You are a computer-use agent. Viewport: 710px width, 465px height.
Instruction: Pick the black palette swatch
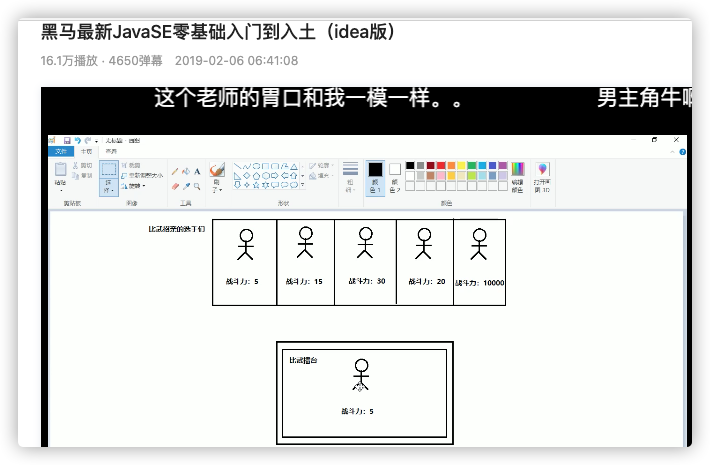[x=410, y=166]
